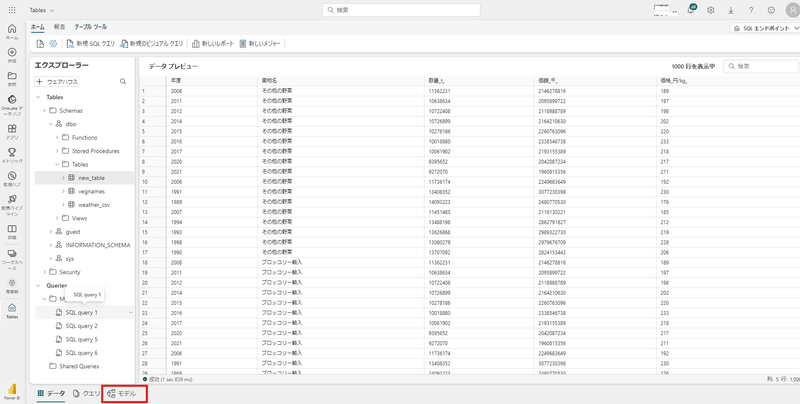The width and height of the screenshot is (800, 404).
Task: Expand the Stored Procedures folder
Action: click(57, 151)
